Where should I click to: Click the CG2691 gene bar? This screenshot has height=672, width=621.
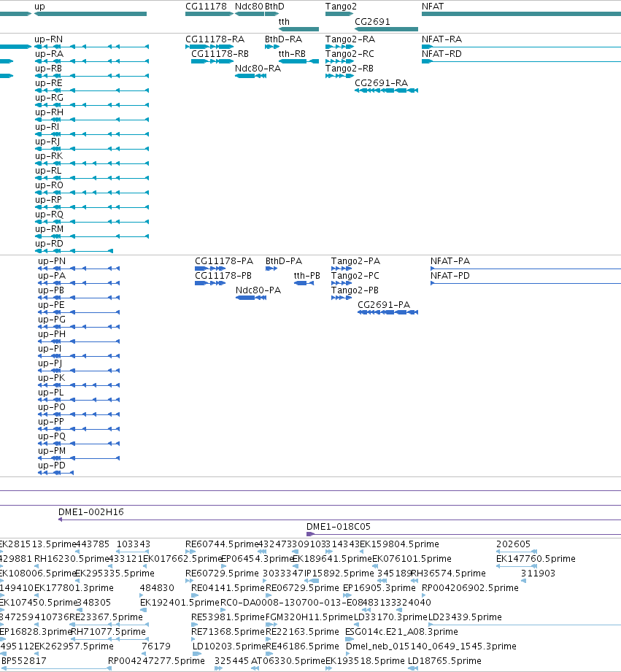pyautogui.click(x=386, y=29)
